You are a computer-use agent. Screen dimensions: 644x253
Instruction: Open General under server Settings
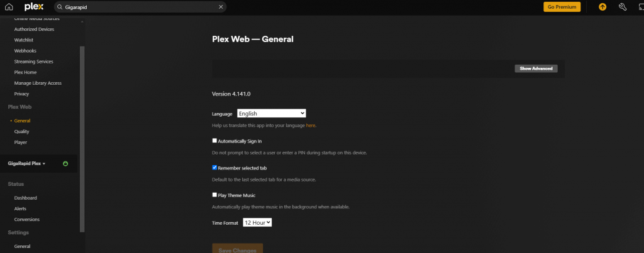(22, 247)
